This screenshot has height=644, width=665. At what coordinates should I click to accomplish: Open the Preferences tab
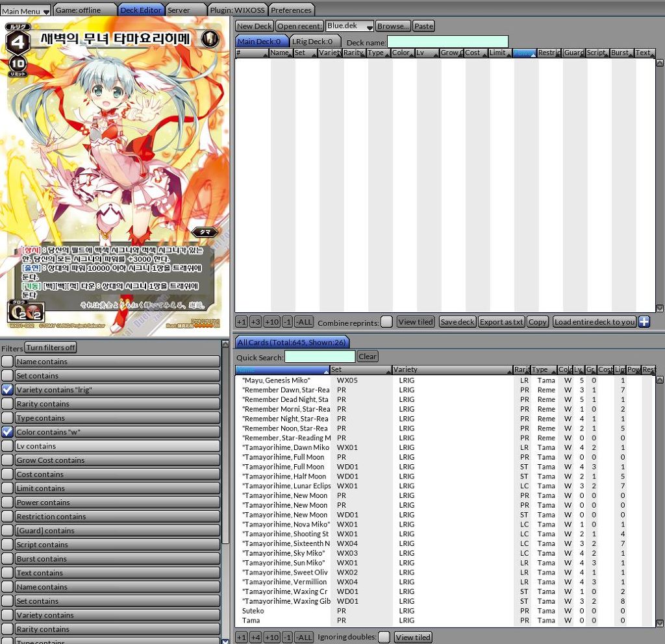pos(291,10)
